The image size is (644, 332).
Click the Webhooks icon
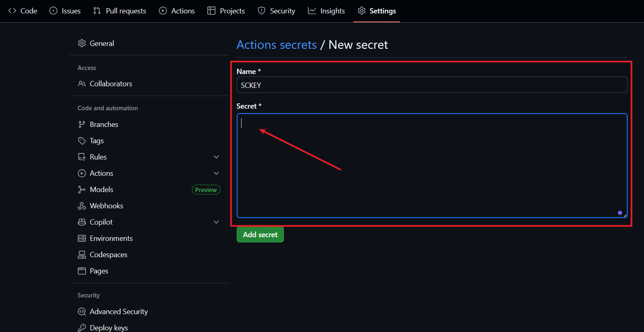coord(82,205)
